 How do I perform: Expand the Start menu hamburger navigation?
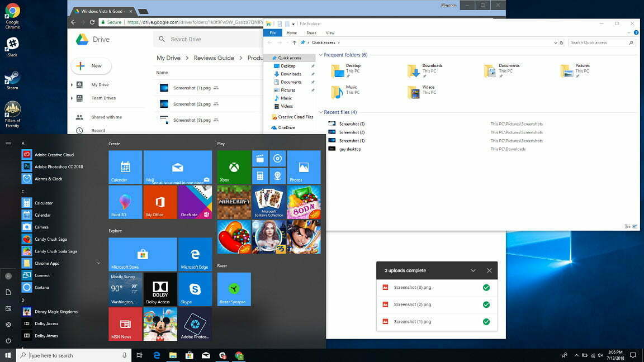click(x=8, y=144)
